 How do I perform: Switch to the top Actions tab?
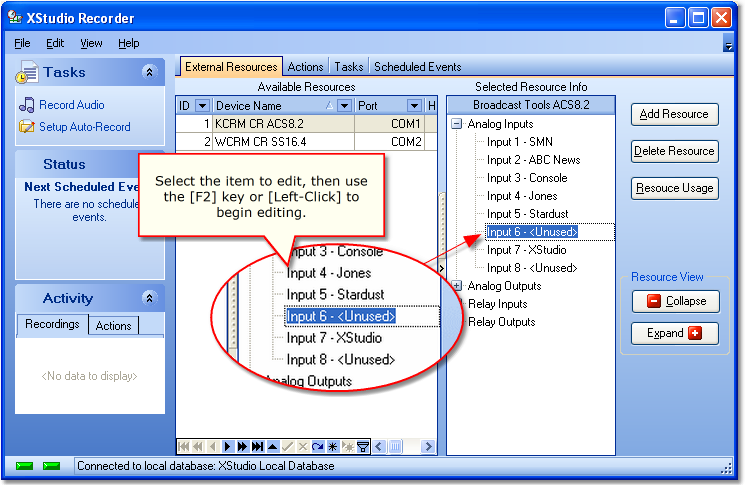click(x=306, y=67)
